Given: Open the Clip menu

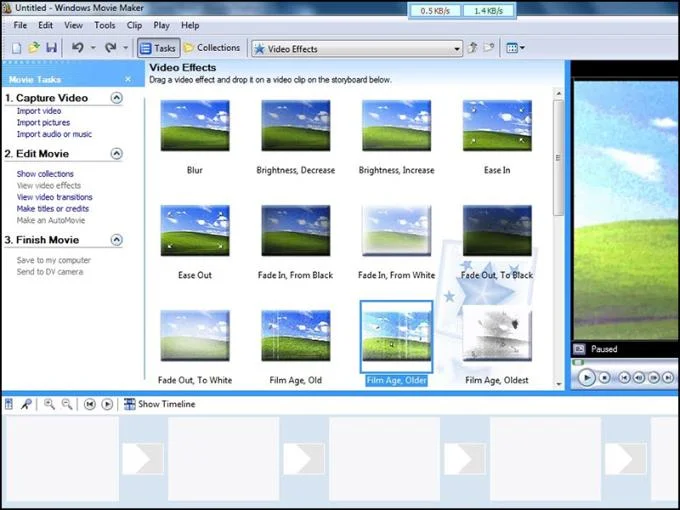Looking at the screenshot, I should (x=134, y=25).
